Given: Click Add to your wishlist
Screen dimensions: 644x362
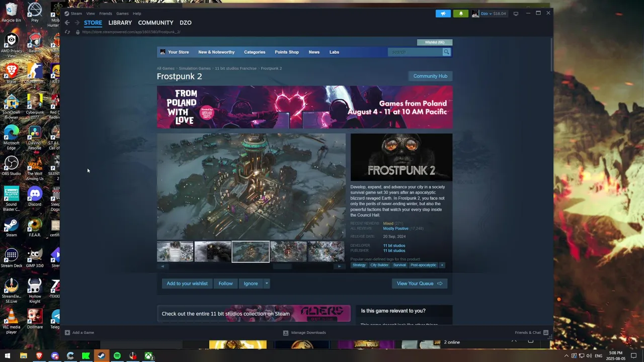Looking at the screenshot, I should coord(187,284).
